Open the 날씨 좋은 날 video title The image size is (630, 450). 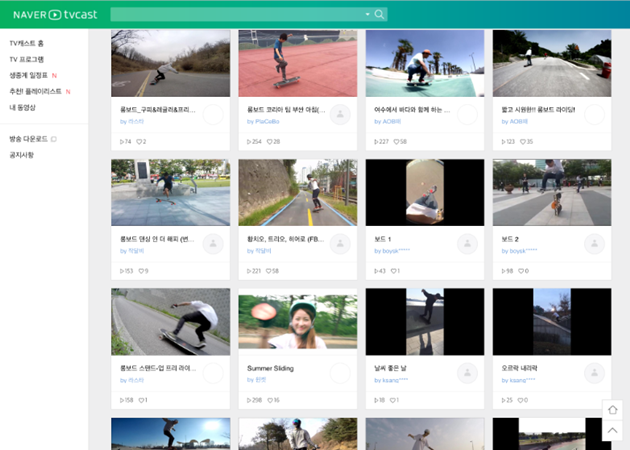click(x=391, y=368)
